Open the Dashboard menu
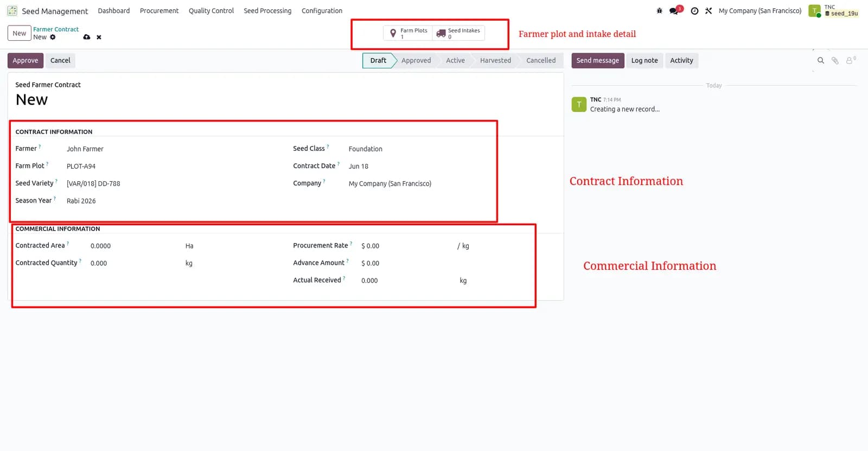Screen dimensions: 868x451 point(114,11)
